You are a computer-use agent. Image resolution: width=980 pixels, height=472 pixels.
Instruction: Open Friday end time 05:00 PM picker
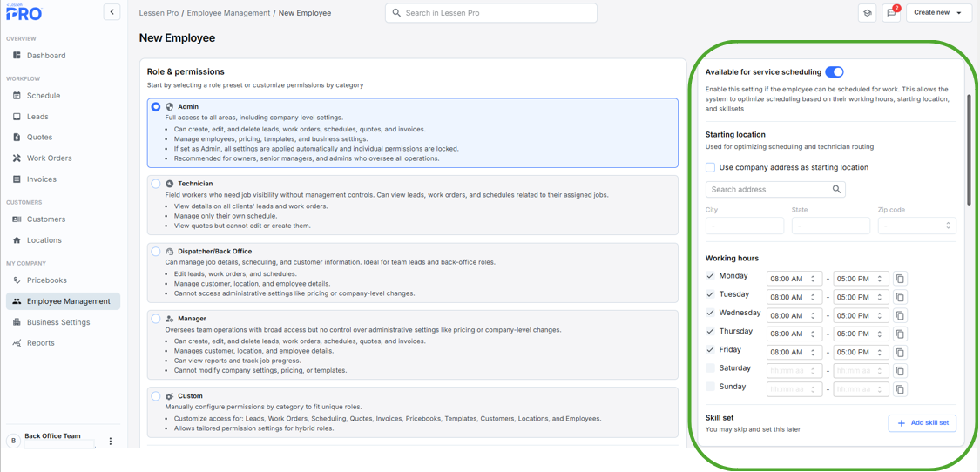860,352
